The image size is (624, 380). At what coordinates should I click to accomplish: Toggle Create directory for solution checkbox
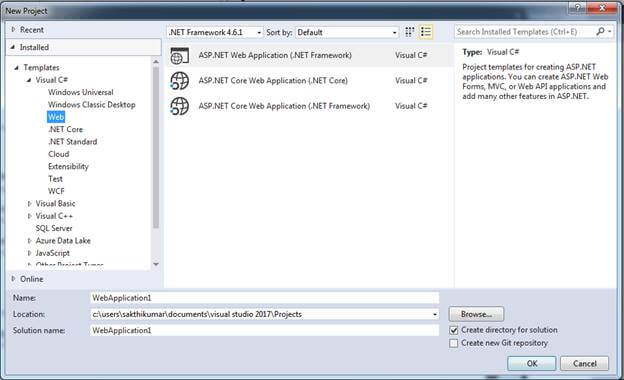click(454, 330)
